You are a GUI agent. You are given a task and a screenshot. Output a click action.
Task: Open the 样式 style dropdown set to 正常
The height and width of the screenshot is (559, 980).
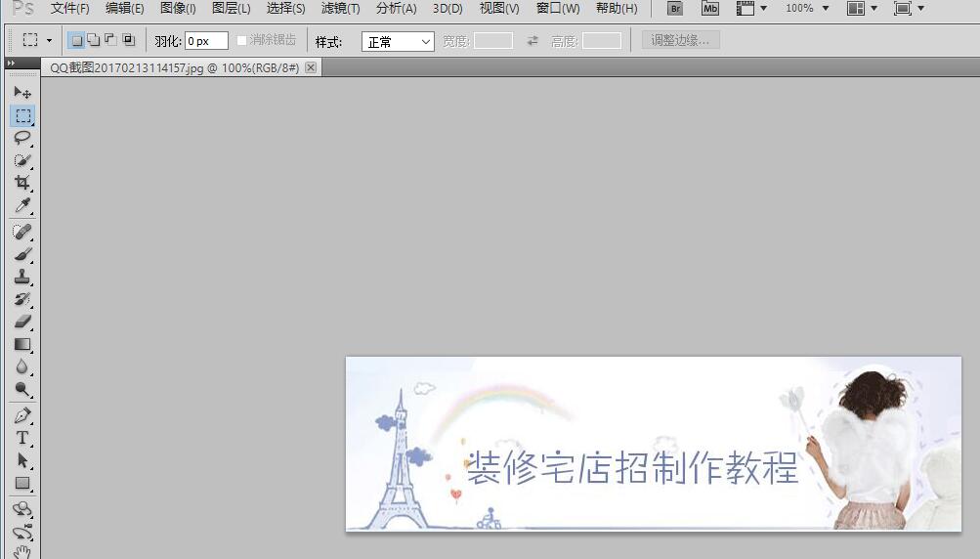(398, 42)
